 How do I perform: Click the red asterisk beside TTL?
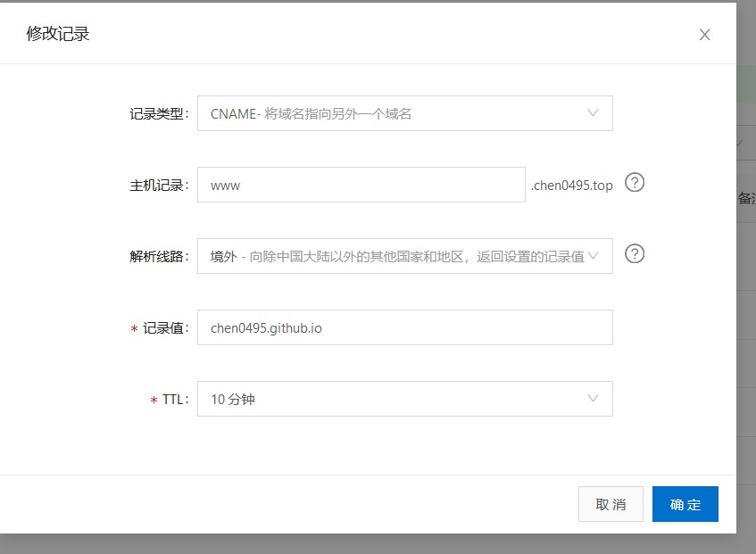click(154, 399)
